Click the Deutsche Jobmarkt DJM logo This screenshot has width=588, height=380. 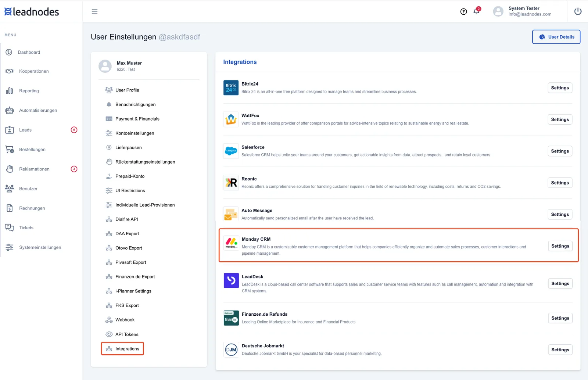point(231,349)
